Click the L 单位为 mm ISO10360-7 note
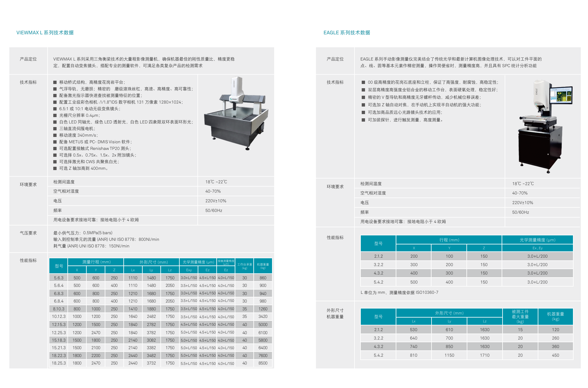This screenshot has height=388, width=588. 399,292
